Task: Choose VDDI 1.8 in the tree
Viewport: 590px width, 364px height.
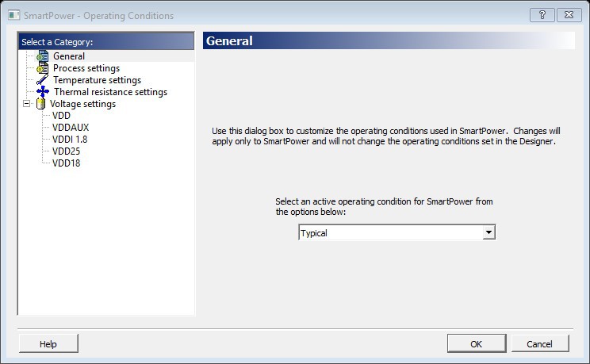Action: coord(69,140)
